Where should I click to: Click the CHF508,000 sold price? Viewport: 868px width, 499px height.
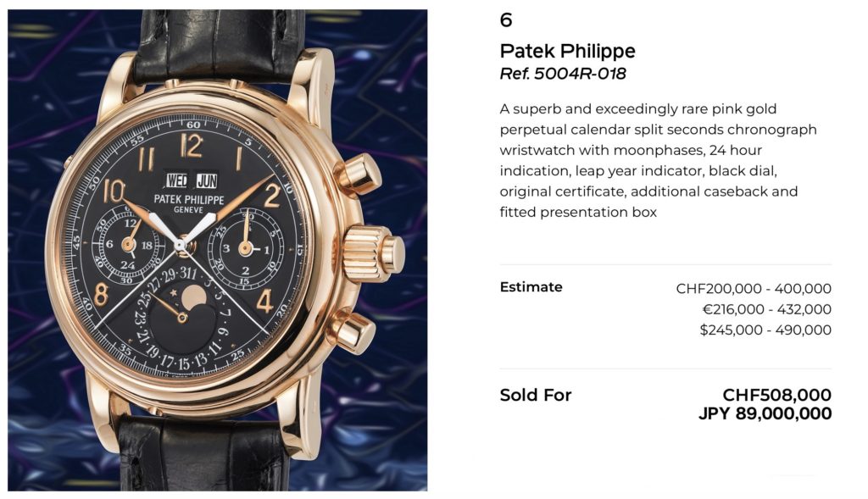point(776,395)
